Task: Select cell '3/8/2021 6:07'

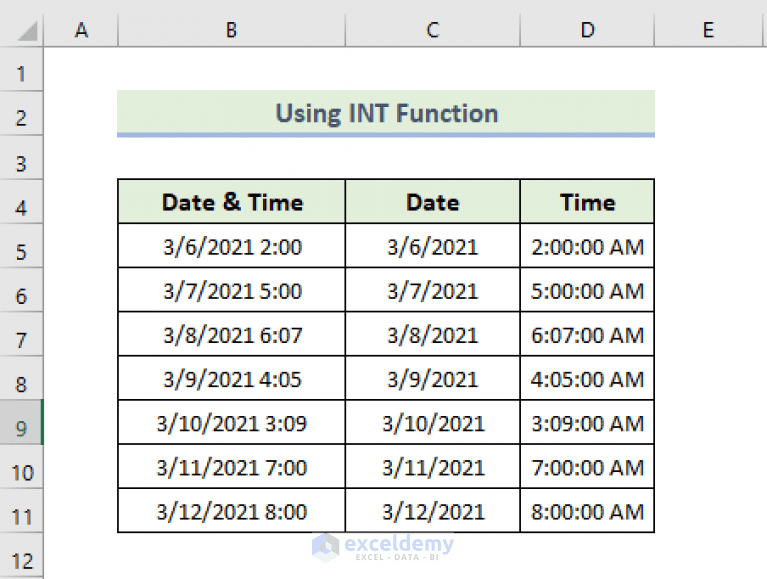Action: click(232, 334)
